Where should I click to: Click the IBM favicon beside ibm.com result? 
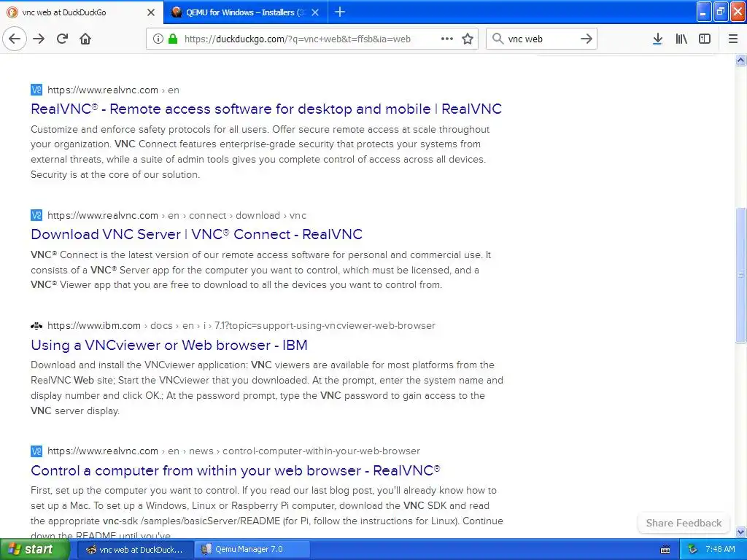tap(36, 326)
